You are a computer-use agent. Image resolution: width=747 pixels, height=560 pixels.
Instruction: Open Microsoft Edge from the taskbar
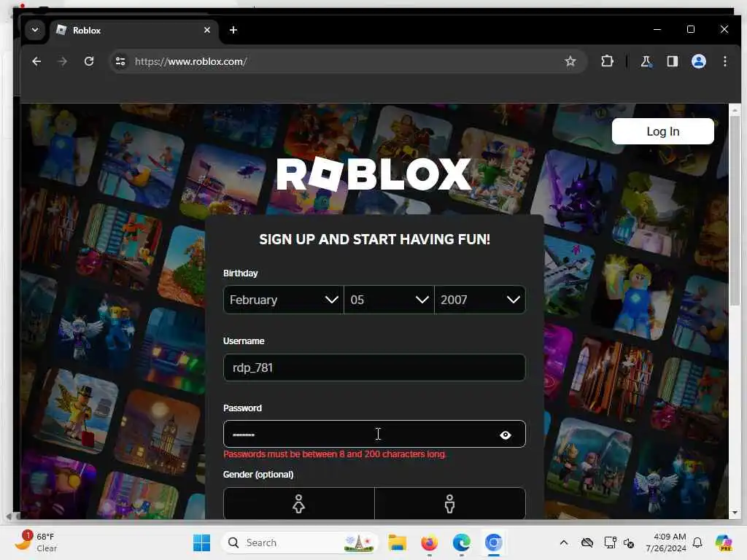point(461,542)
